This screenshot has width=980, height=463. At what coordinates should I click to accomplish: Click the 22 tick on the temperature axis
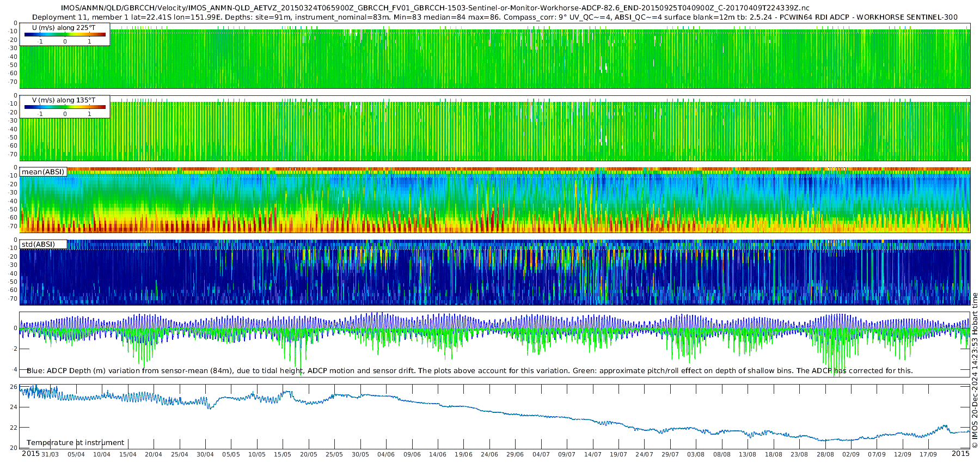[14, 428]
